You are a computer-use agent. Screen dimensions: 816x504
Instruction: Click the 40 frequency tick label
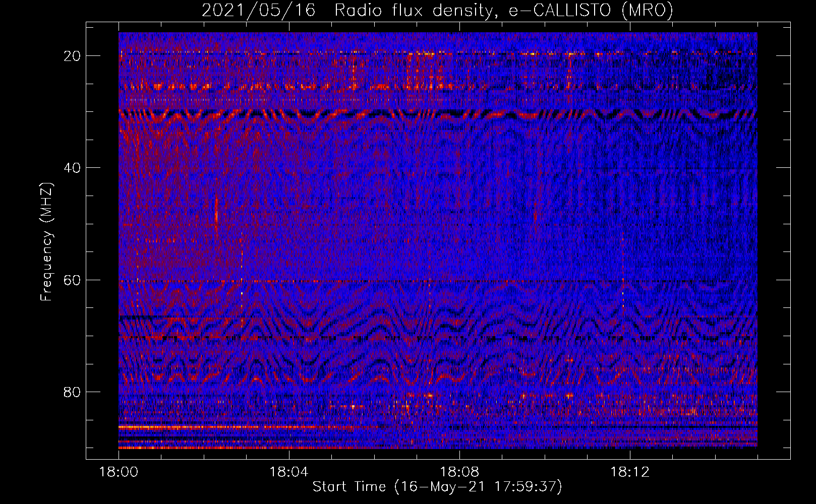coord(72,168)
